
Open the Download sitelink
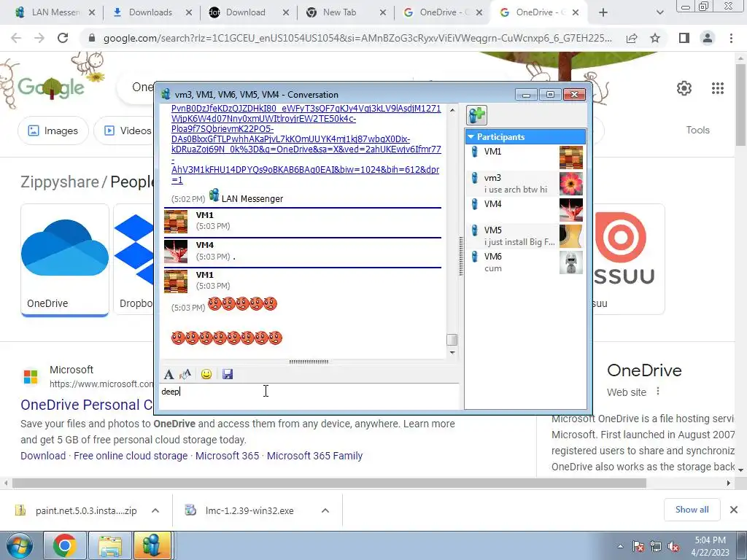43,456
